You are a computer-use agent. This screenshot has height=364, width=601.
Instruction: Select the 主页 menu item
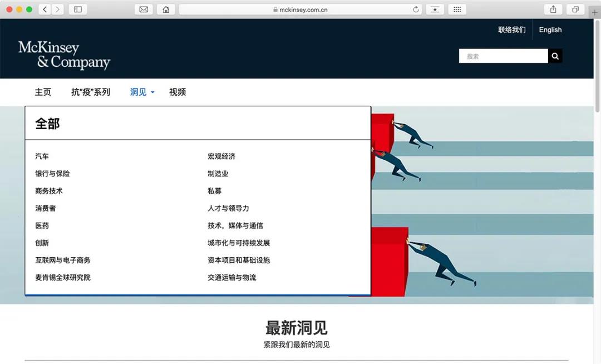point(43,92)
